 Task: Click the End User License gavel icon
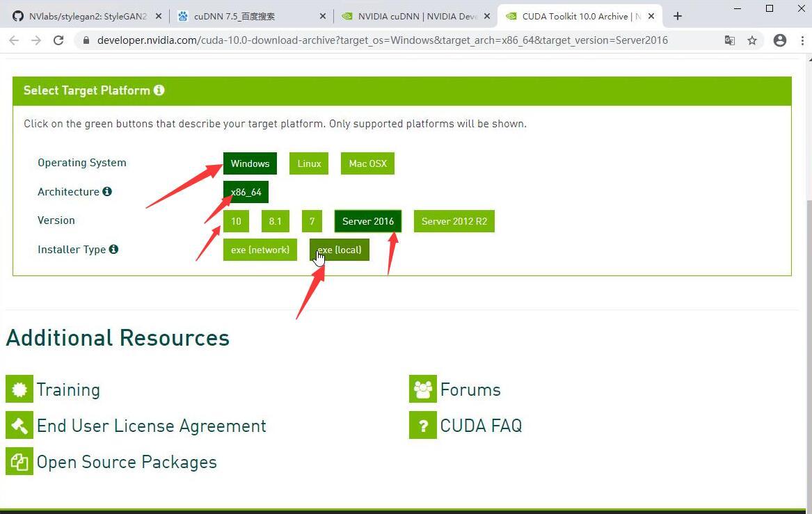19,425
